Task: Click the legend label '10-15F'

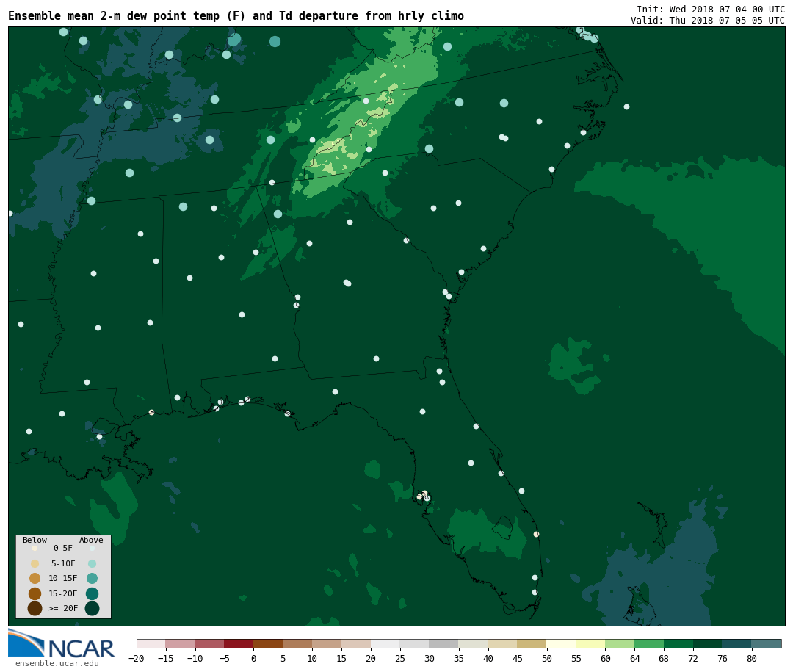Action: coord(63,579)
